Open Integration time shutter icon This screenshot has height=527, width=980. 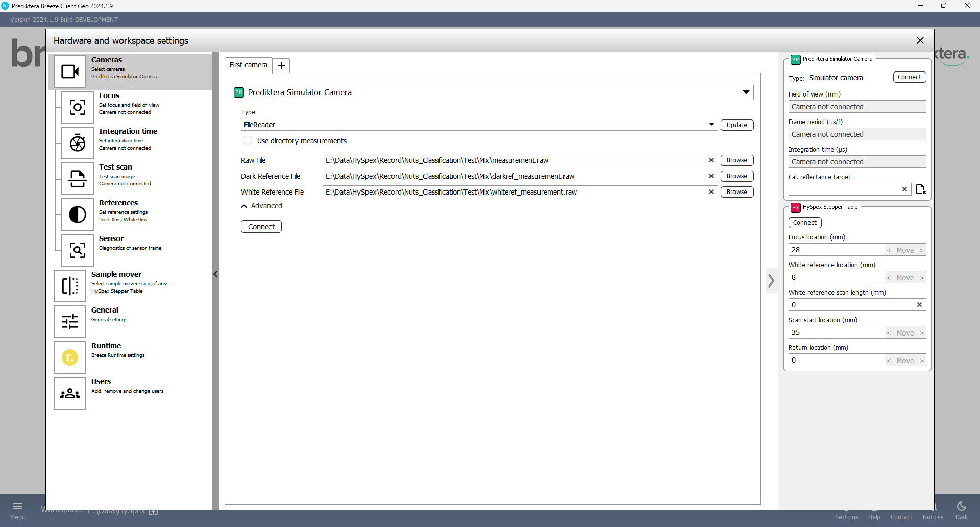click(78, 143)
